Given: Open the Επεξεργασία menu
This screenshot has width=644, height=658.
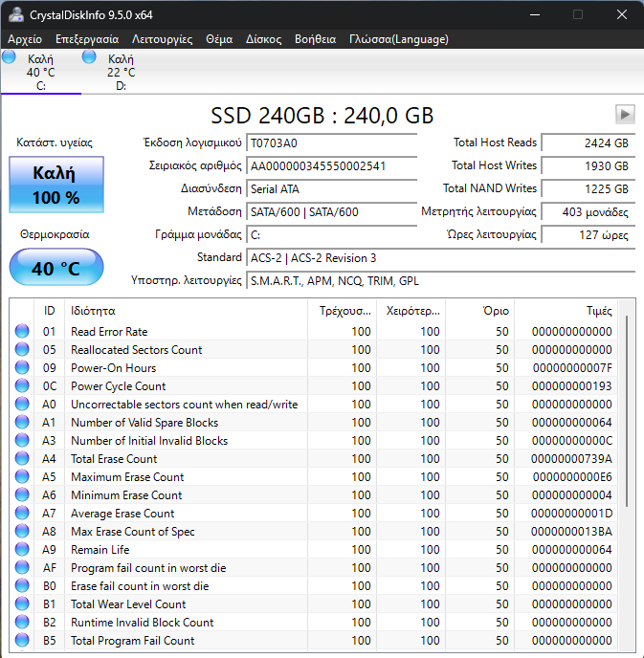Looking at the screenshot, I should pyautogui.click(x=87, y=39).
